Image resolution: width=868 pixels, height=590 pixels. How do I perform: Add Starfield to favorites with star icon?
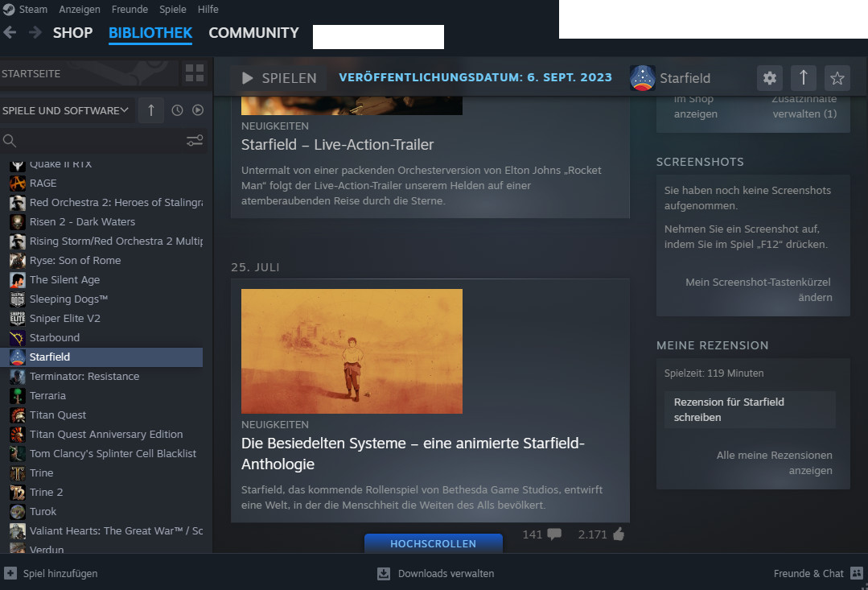point(837,78)
